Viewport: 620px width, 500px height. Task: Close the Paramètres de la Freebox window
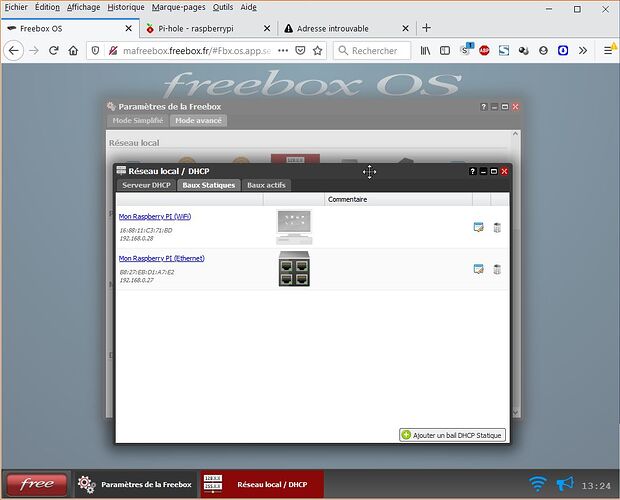(516, 107)
